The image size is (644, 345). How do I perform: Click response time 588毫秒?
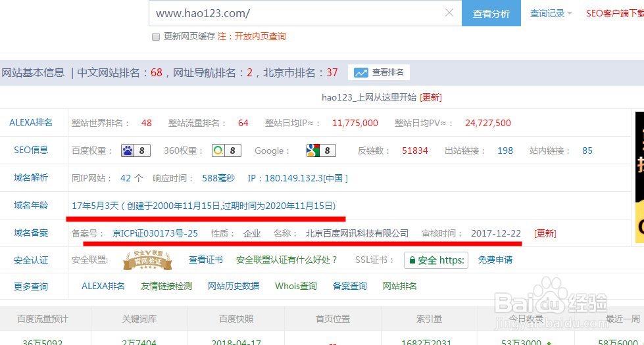click(x=218, y=178)
